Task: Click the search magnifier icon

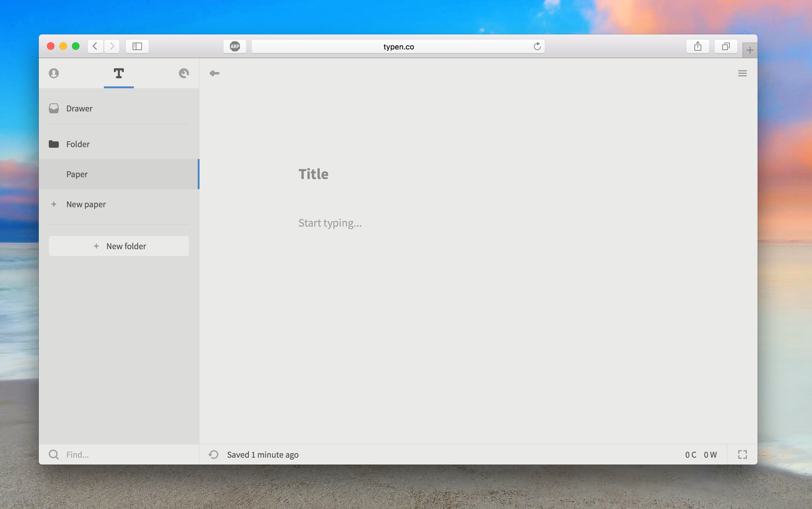Action: (54, 455)
